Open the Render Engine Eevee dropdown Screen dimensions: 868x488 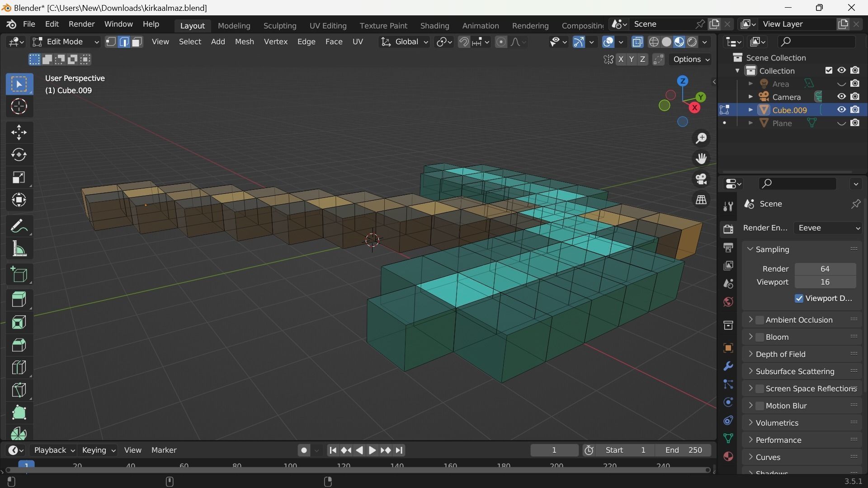[x=828, y=228]
